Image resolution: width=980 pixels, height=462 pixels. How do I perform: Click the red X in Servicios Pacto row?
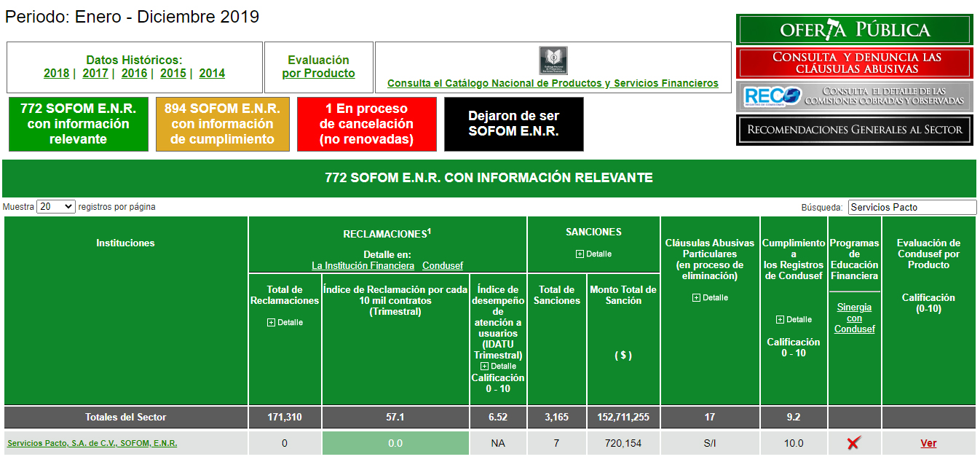point(854,443)
